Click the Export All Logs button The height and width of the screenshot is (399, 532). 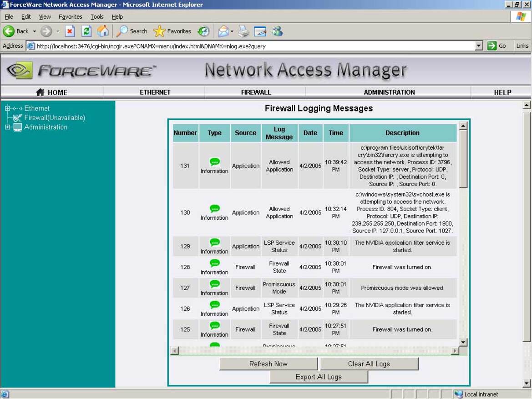(x=319, y=377)
